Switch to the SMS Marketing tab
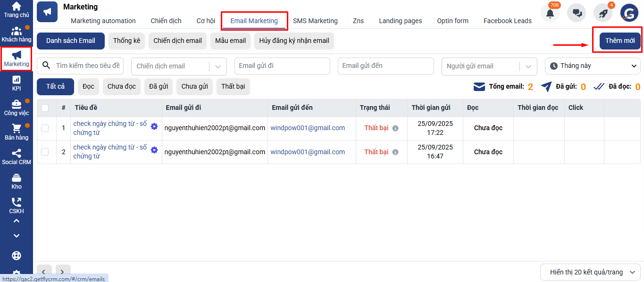 pos(315,21)
